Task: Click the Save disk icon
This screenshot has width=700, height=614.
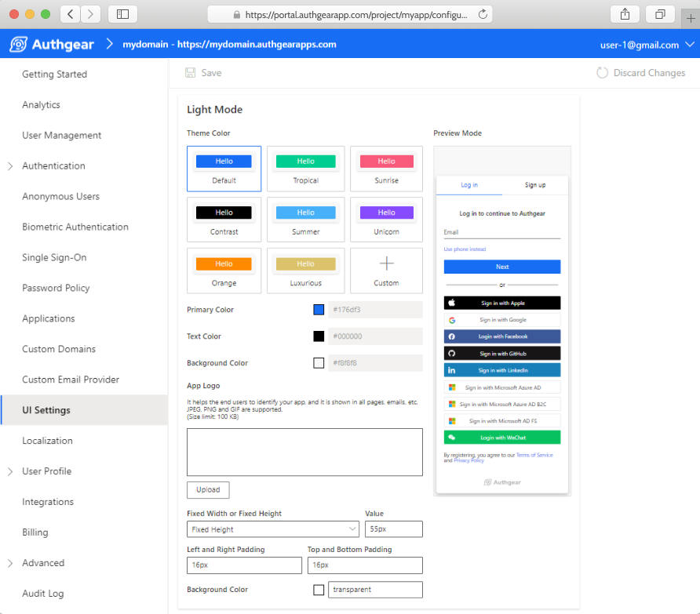Action: pyautogui.click(x=189, y=71)
